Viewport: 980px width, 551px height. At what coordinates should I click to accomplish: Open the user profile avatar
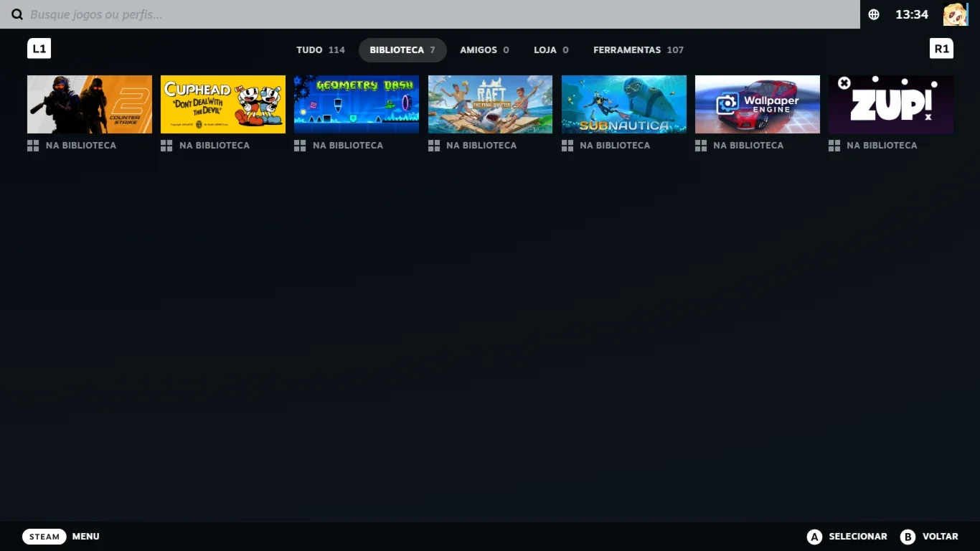pyautogui.click(x=956, y=14)
